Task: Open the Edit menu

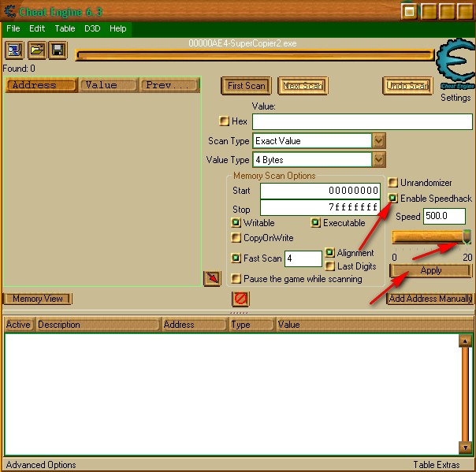Action: click(x=37, y=29)
